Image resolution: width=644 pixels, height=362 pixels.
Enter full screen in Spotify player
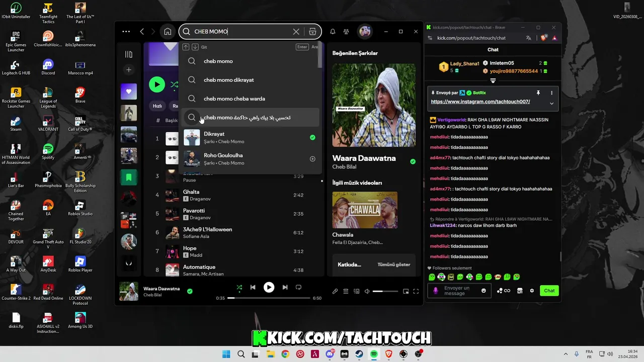click(x=416, y=291)
